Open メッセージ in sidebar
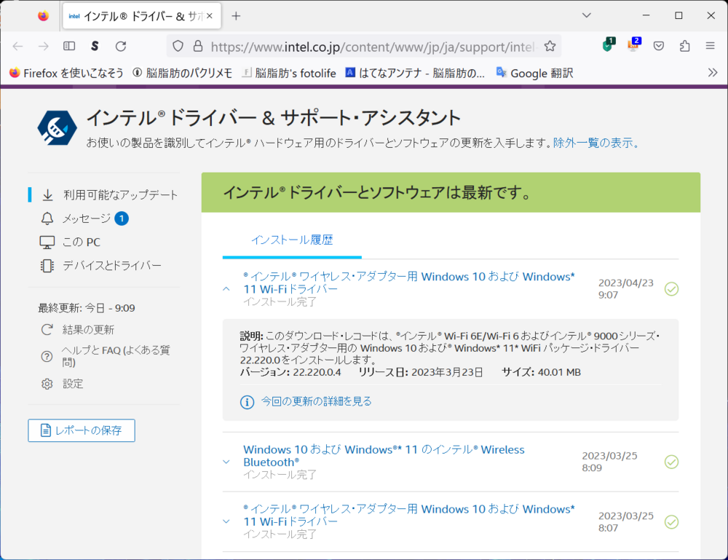This screenshot has height=560, width=728. [x=87, y=218]
